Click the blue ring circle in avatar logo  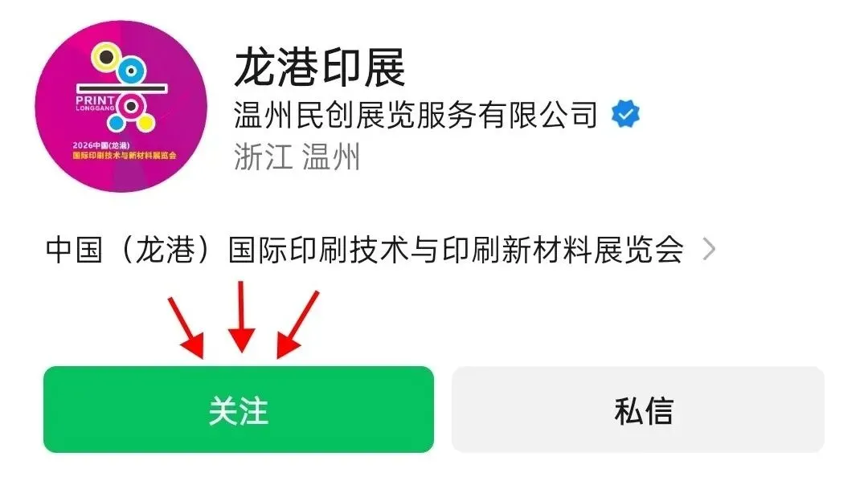132,71
